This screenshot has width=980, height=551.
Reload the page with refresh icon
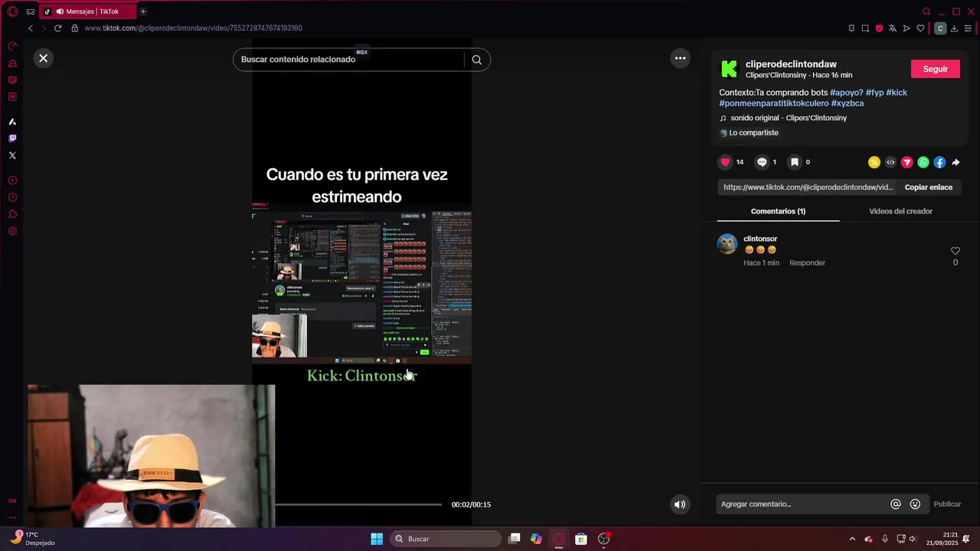(57, 28)
